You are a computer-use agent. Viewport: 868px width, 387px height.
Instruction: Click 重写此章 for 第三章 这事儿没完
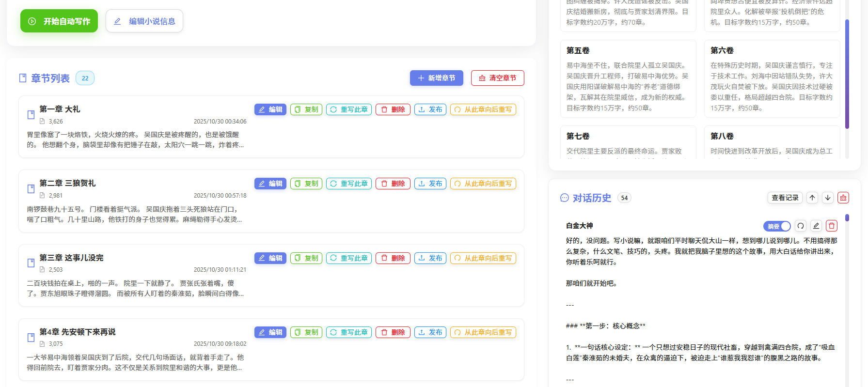click(x=349, y=258)
